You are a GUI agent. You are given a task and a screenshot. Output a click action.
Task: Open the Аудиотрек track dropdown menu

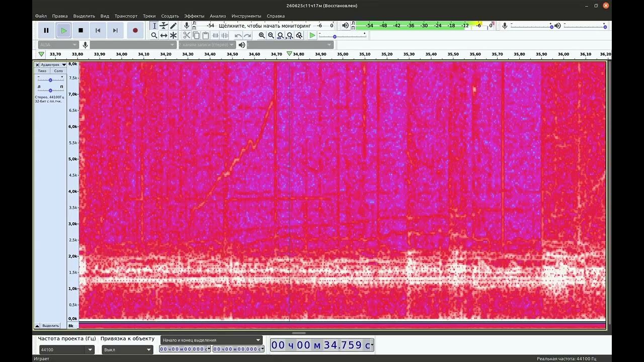click(x=53, y=65)
